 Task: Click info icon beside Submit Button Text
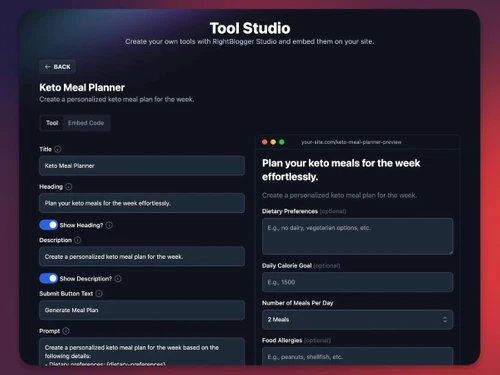pos(99,293)
